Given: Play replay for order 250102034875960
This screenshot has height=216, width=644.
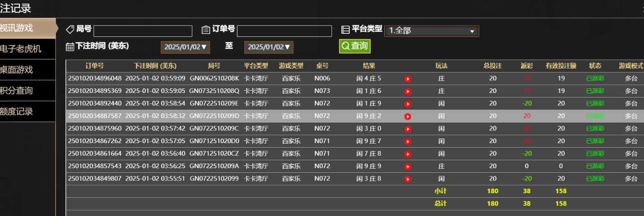Looking at the screenshot, I should click(408, 129).
